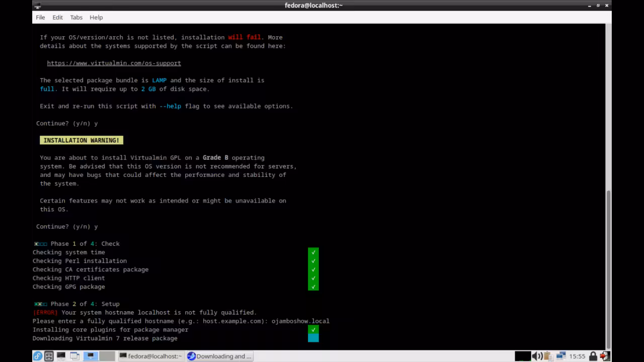
Task: Open the volume control
Action: pos(537,356)
